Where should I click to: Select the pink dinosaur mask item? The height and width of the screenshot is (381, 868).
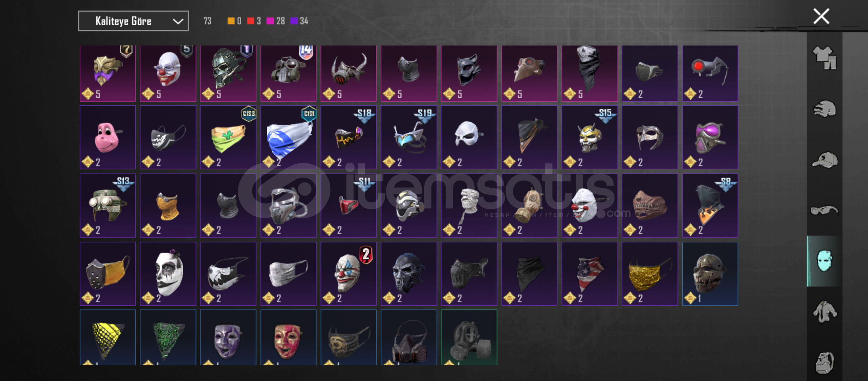pos(108,137)
